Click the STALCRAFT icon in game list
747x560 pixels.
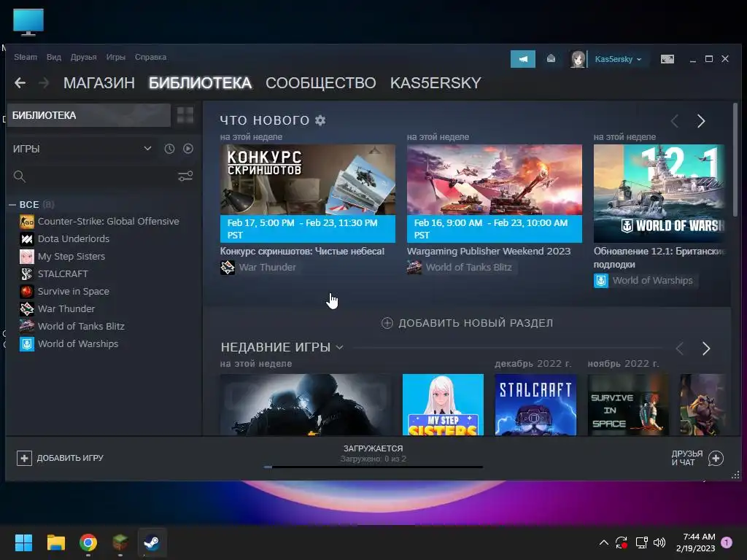tap(27, 274)
